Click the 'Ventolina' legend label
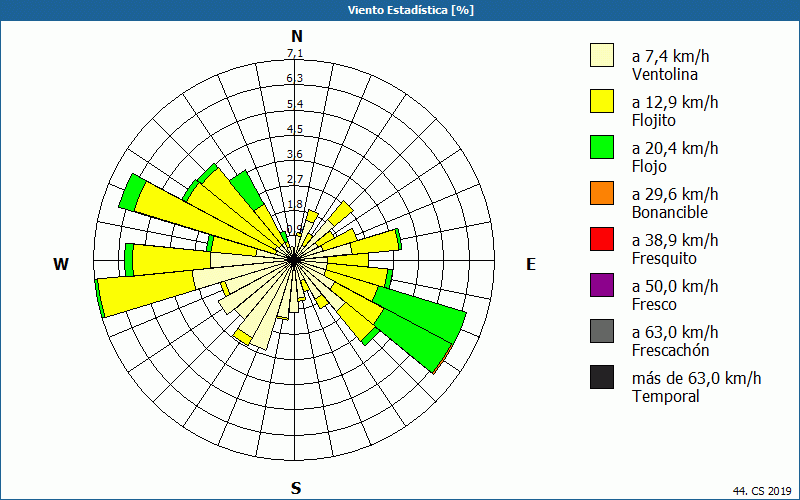This screenshot has width=800, height=500. click(665, 74)
